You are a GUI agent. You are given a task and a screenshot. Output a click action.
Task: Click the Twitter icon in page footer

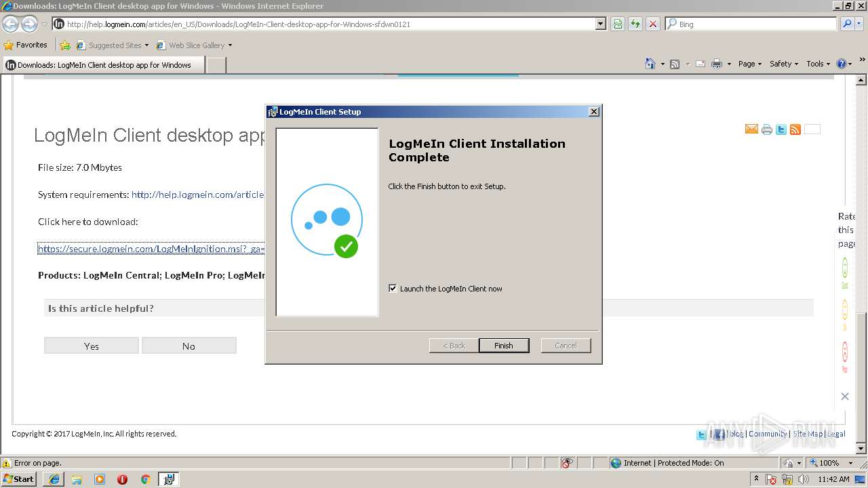click(x=701, y=434)
